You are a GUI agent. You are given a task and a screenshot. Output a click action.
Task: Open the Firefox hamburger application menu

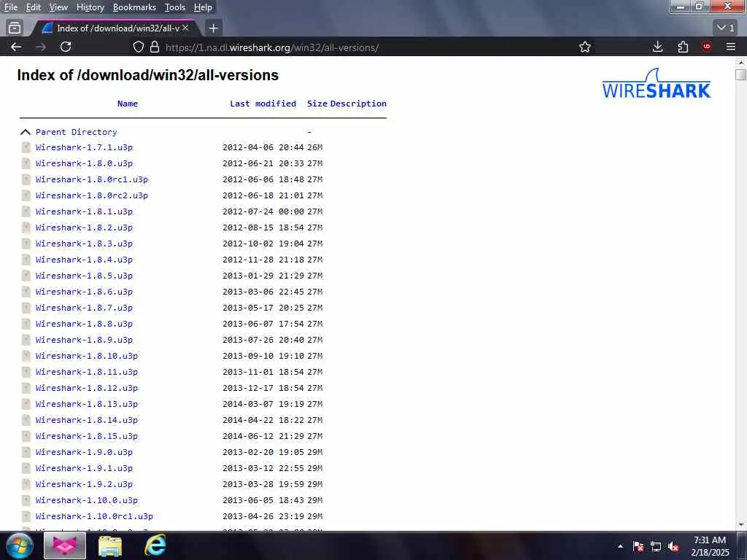[731, 47]
